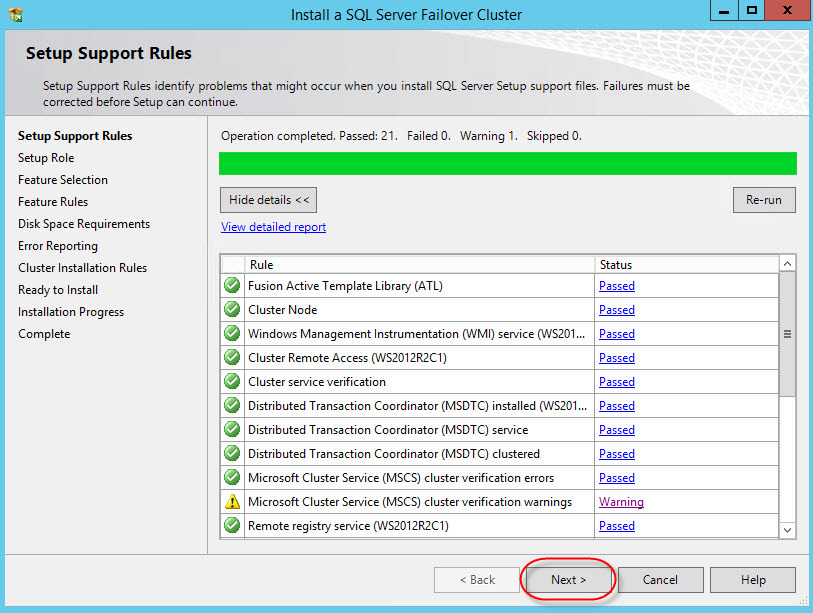The height and width of the screenshot is (613, 813).
Task: Open the View detailed report link
Action: pyautogui.click(x=273, y=226)
